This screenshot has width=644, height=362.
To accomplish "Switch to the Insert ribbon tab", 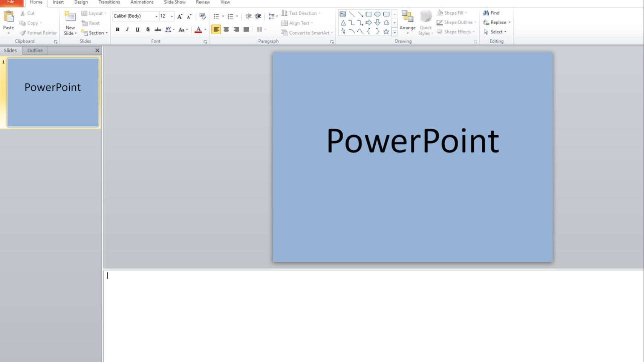I will click(x=58, y=2).
